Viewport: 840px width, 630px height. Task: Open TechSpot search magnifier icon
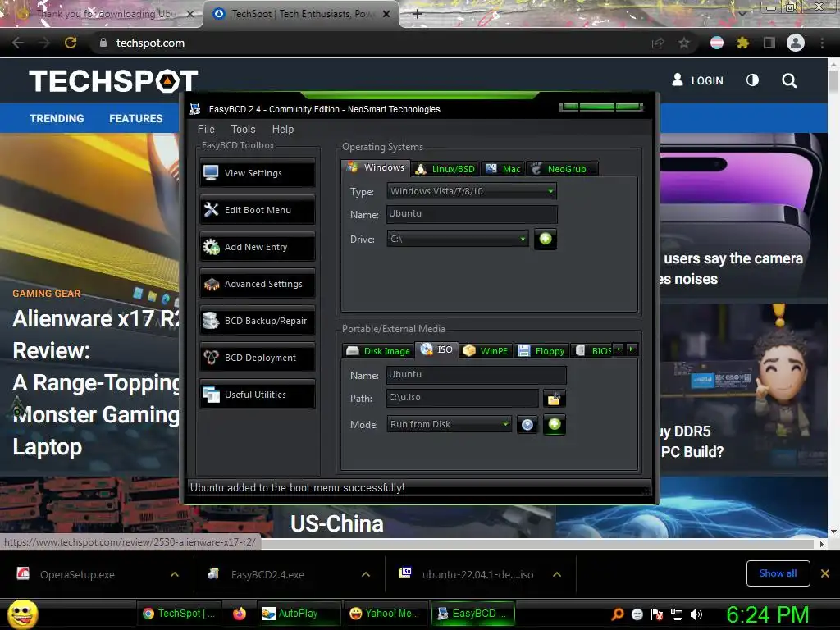789,80
